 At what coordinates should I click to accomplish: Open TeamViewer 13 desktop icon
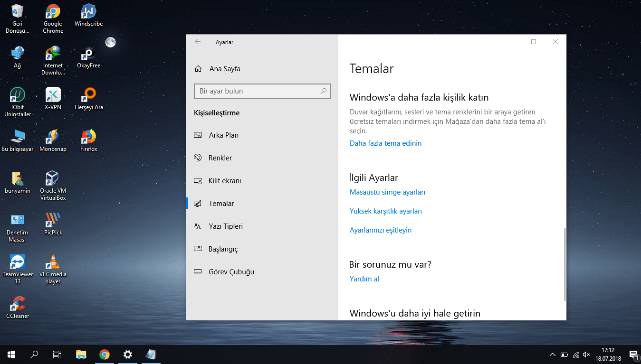pyautogui.click(x=18, y=269)
